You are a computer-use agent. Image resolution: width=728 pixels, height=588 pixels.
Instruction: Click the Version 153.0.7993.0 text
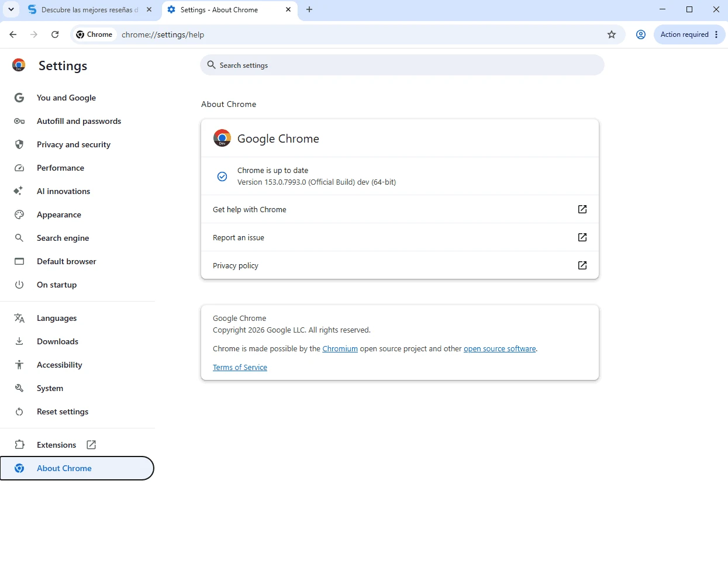click(316, 182)
